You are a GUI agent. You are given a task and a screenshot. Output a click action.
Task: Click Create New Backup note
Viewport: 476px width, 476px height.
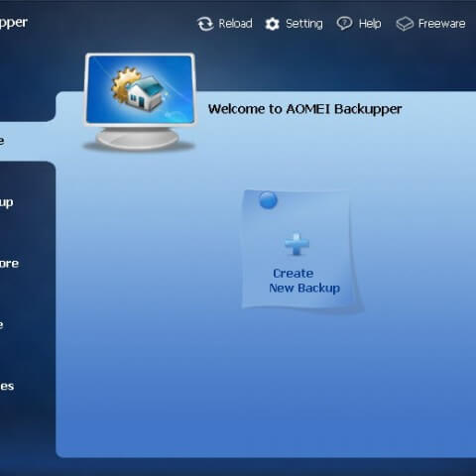300,250
